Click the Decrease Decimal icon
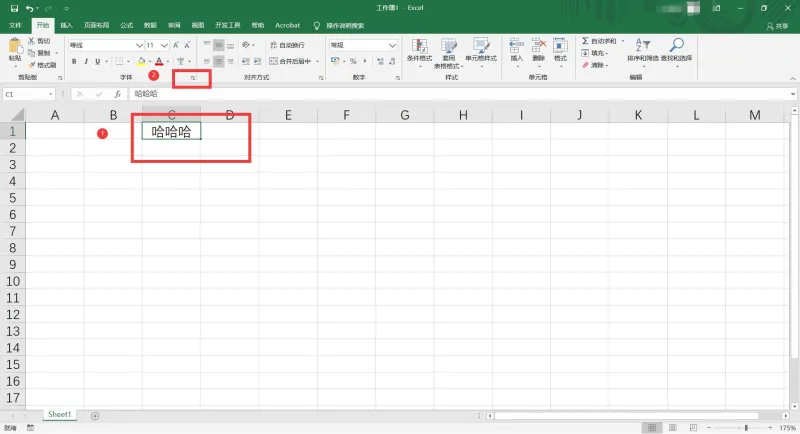Viewport: 800px width, 434px height. pyautogui.click(x=392, y=61)
